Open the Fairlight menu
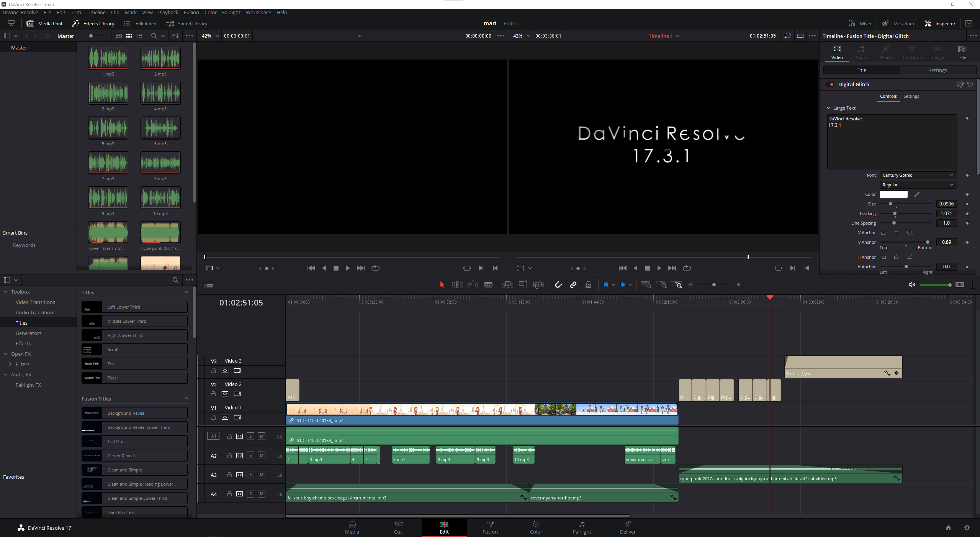The image size is (980, 537). click(231, 12)
